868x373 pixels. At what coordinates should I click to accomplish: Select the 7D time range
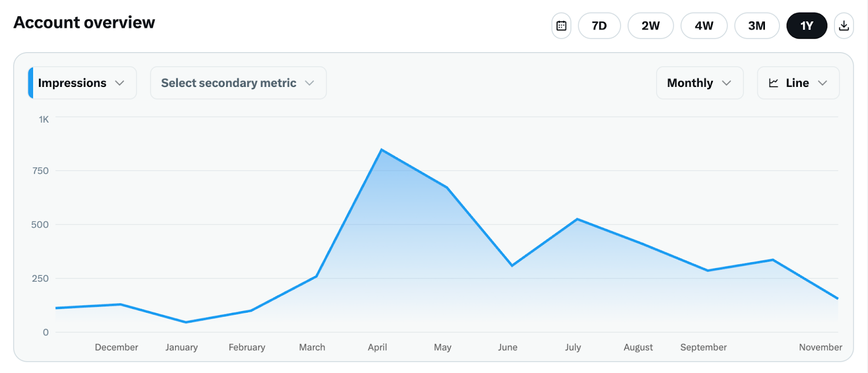[599, 26]
